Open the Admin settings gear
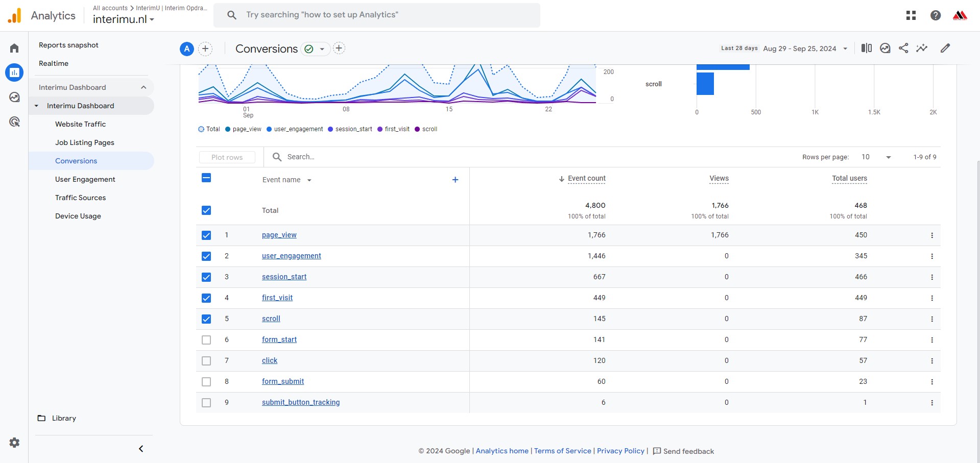Screen dimensions: 980x463 pyautogui.click(x=14, y=443)
